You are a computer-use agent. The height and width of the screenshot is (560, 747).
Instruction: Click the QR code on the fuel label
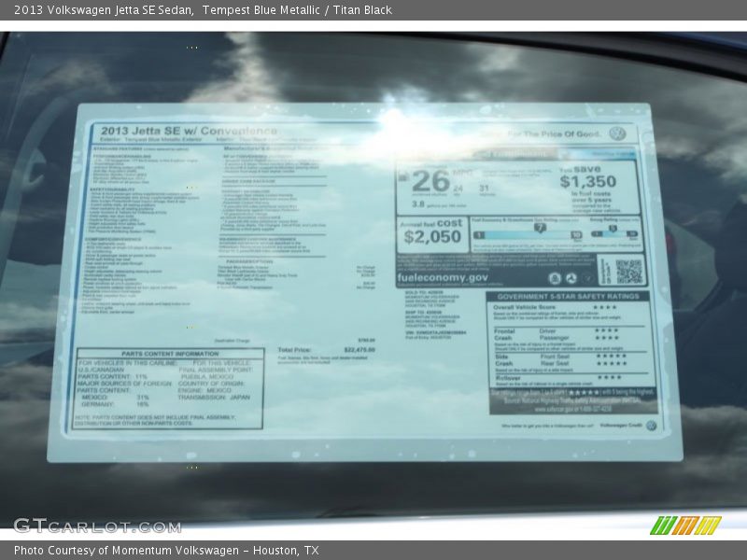pyautogui.click(x=628, y=272)
